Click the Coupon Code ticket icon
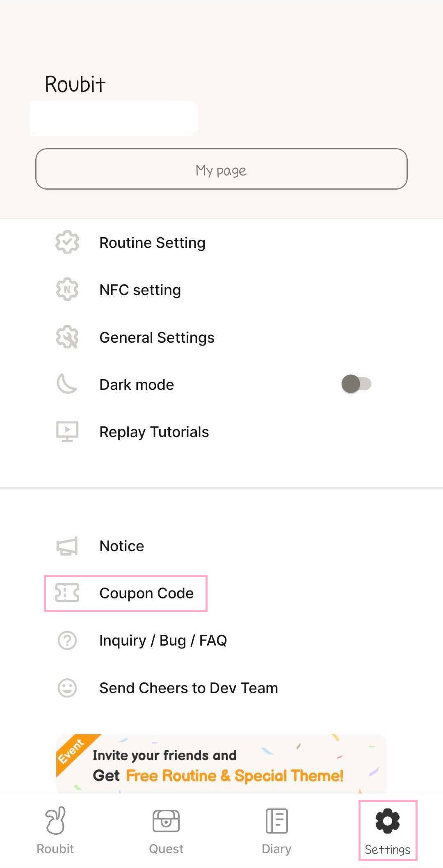The height and width of the screenshot is (868, 443). point(67,593)
